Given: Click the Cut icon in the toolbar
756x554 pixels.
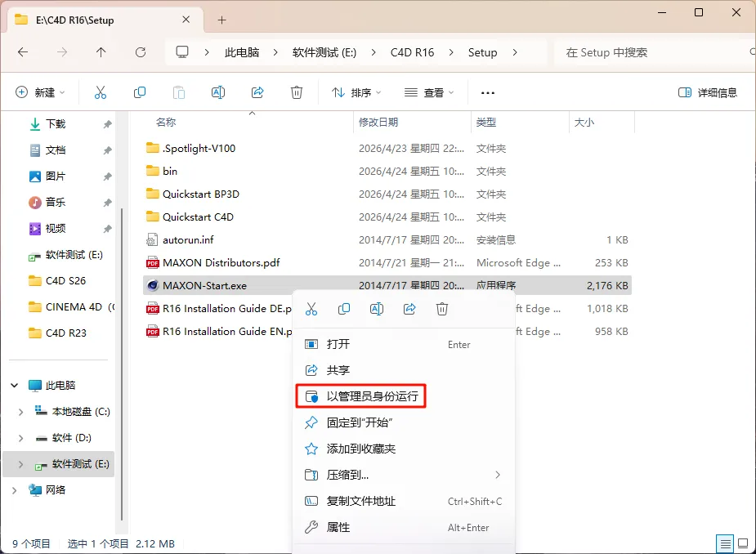Looking at the screenshot, I should click(x=101, y=92).
